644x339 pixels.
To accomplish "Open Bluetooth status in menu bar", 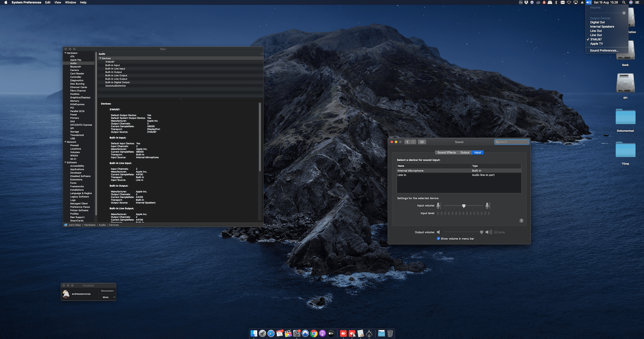I will click(556, 2).
